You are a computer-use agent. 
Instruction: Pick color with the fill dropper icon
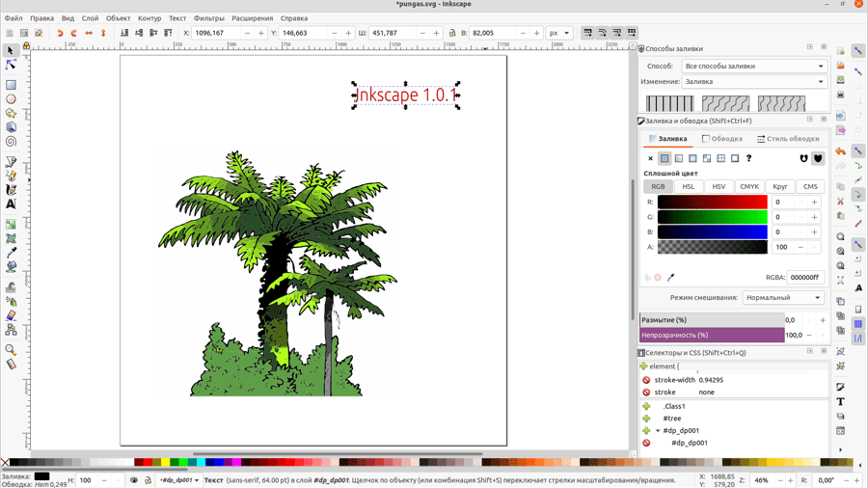[671, 277]
